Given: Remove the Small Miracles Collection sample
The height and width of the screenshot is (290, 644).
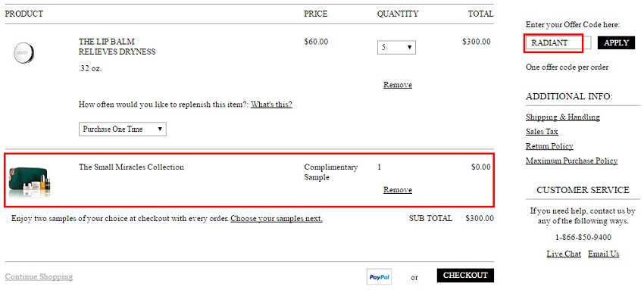Looking at the screenshot, I should [x=398, y=190].
